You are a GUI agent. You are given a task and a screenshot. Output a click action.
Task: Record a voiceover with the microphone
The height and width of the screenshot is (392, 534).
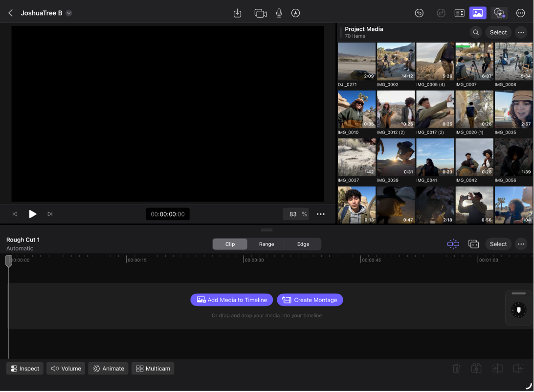[x=279, y=13]
